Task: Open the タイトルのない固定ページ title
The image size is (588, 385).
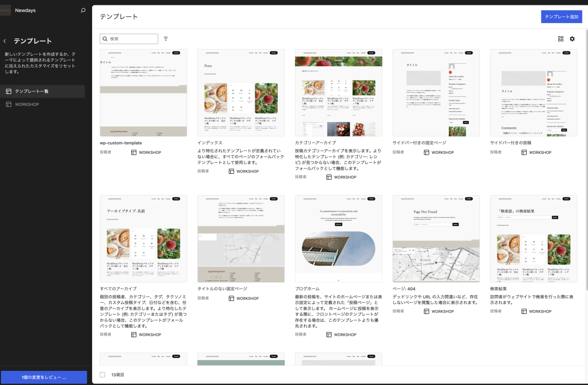Action: (222, 289)
